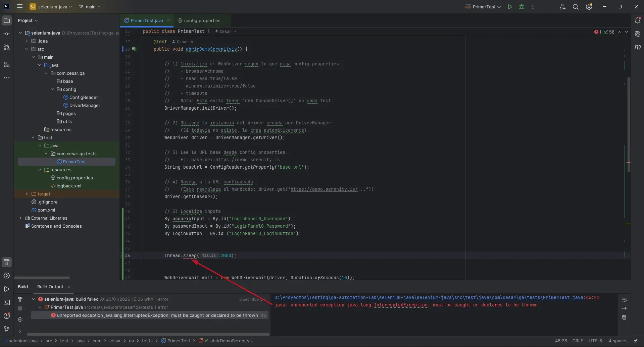Open the Terminal tool window
The image size is (644, 347).
7,302
